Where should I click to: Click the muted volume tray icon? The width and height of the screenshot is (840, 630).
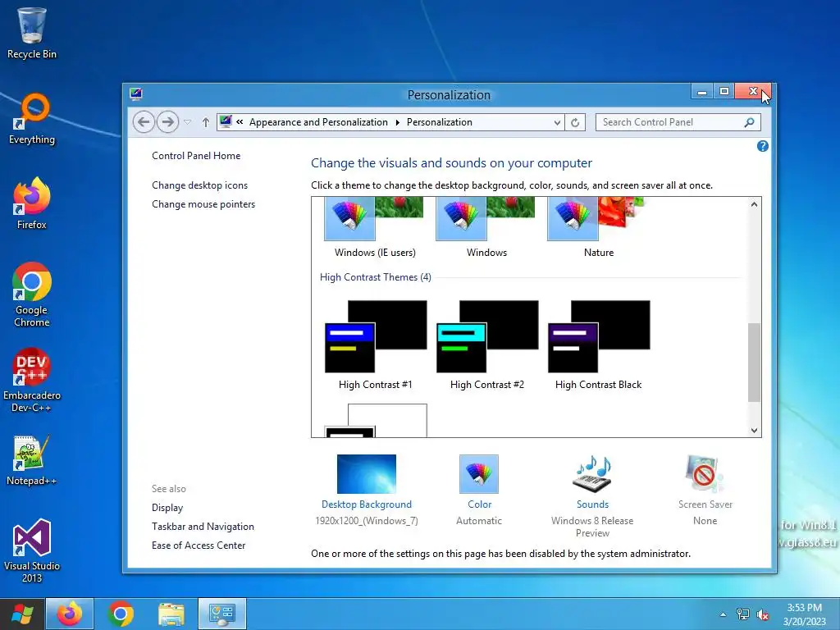click(x=763, y=614)
